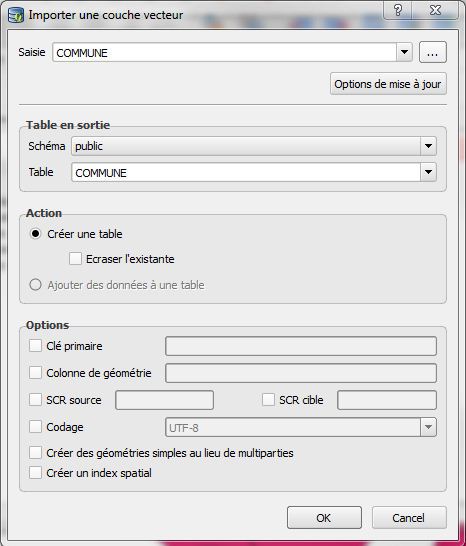Check the Codage encoding option

tap(35, 427)
